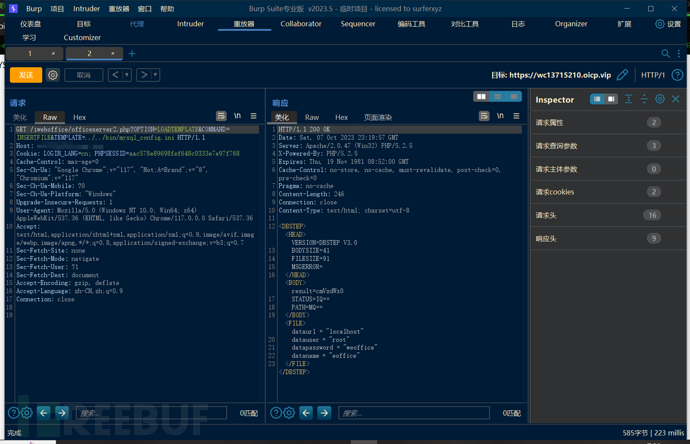Screen dimensions: 690x444
Task: Toggle \n non-printable characters in response
Action: tap(499, 117)
